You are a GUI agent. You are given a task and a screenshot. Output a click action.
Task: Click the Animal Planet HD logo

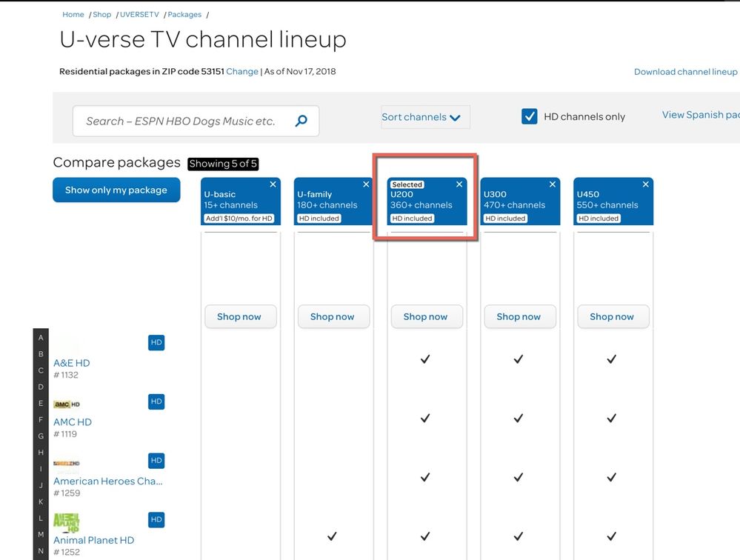pyautogui.click(x=67, y=522)
